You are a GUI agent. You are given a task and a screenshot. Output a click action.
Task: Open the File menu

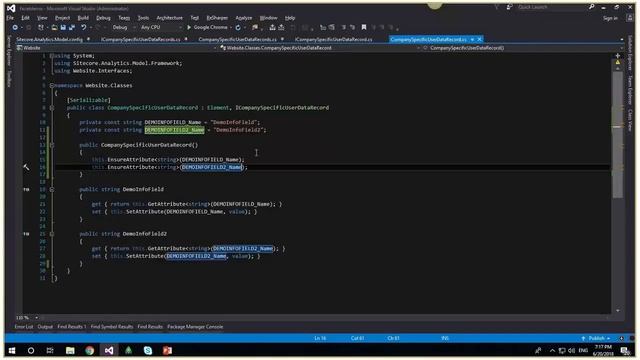click(x=10, y=18)
